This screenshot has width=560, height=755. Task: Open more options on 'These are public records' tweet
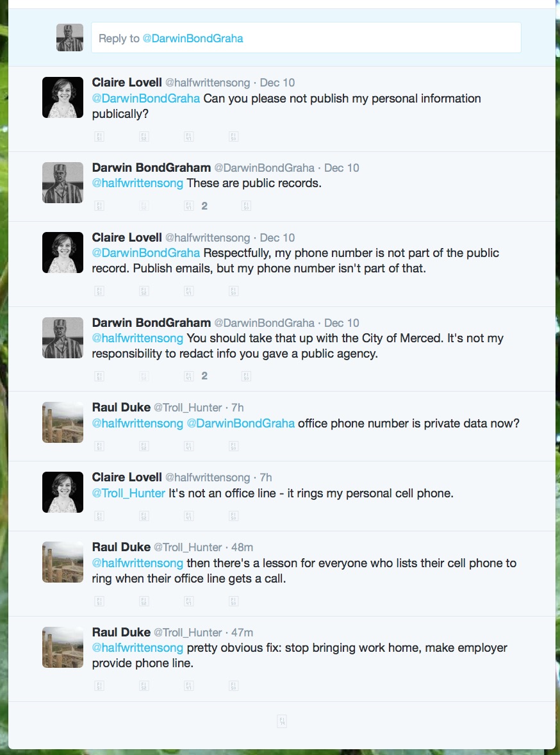(246, 206)
